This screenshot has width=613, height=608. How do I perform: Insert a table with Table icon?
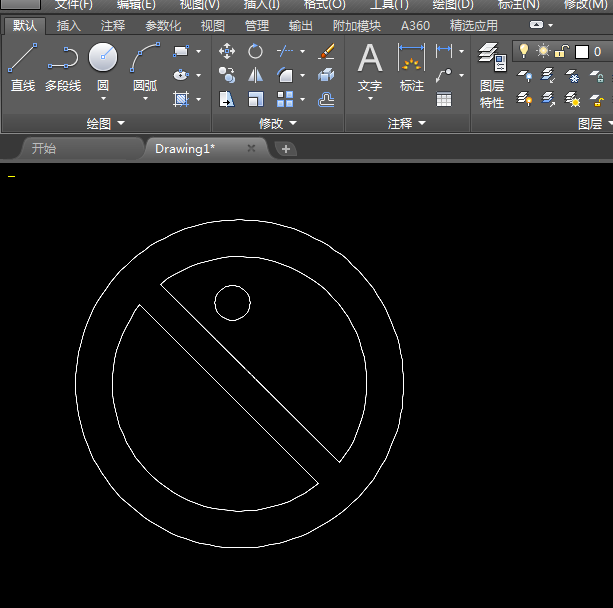point(444,99)
